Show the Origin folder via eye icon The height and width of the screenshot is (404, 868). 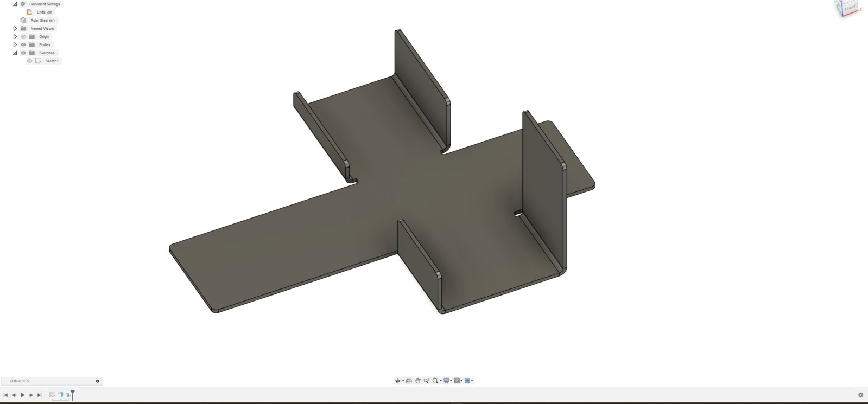[x=23, y=36]
